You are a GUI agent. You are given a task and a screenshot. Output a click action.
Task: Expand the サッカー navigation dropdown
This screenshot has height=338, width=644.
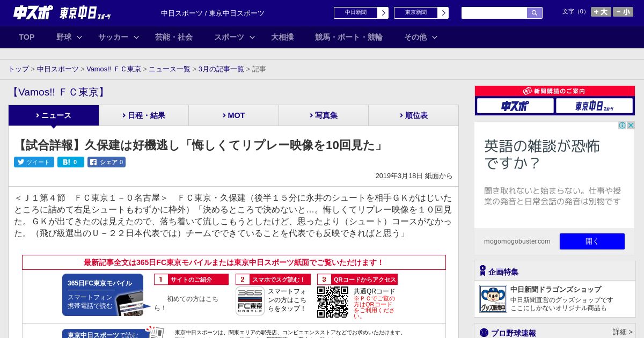tap(119, 37)
